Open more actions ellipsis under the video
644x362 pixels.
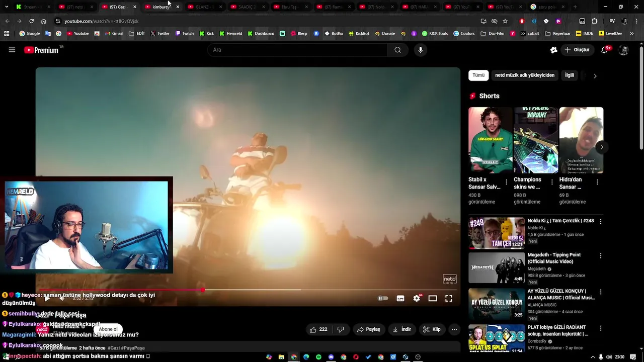pyautogui.click(x=454, y=329)
